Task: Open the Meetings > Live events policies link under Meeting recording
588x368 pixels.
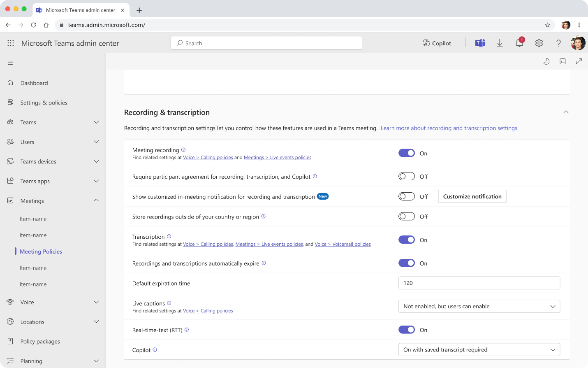Action: (x=278, y=158)
